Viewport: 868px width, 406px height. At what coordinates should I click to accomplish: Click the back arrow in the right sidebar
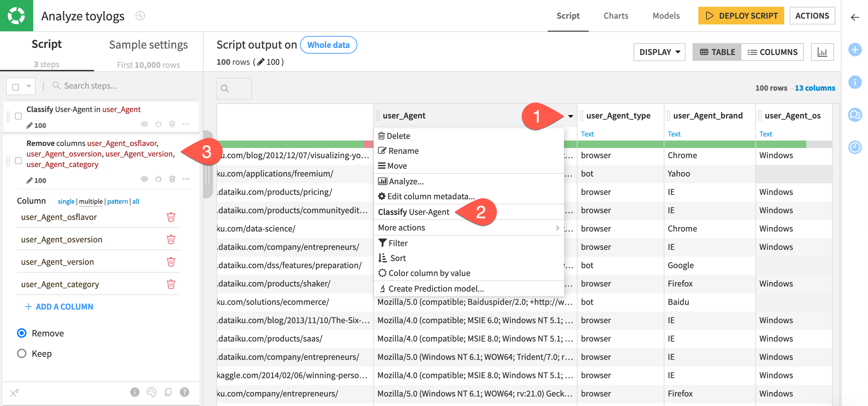(855, 17)
